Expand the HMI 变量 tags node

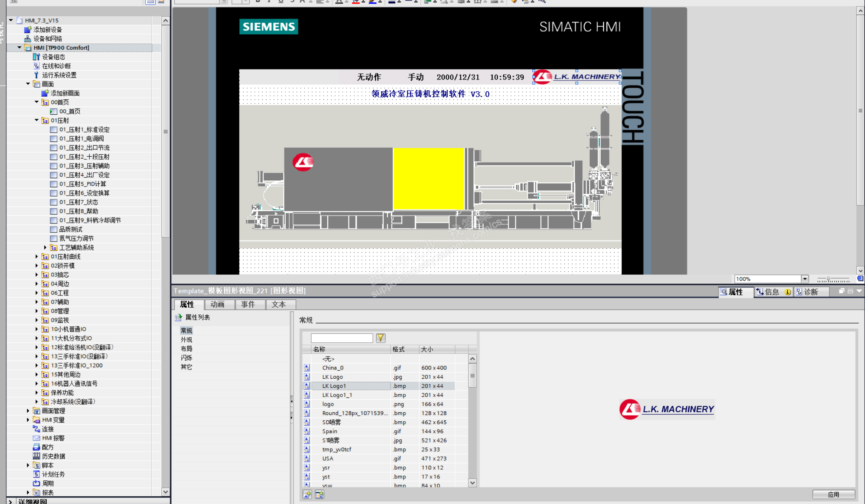tap(28, 420)
